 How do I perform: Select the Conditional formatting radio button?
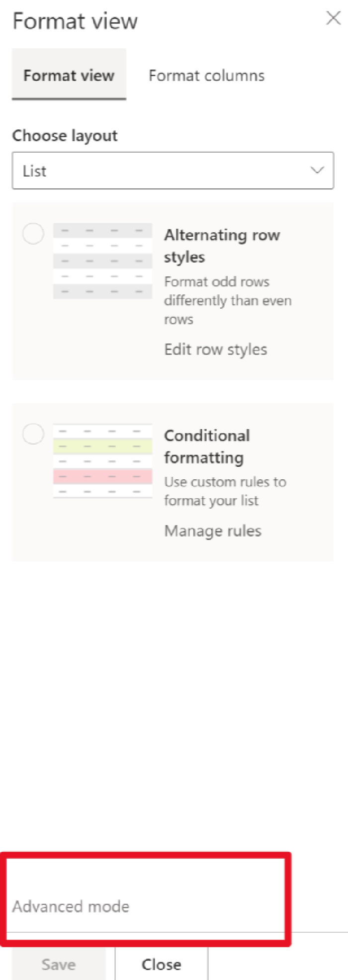[x=33, y=434]
